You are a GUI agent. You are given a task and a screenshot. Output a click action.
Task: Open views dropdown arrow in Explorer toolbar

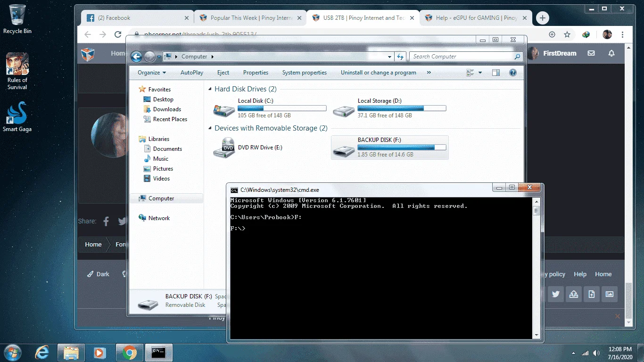(480, 73)
